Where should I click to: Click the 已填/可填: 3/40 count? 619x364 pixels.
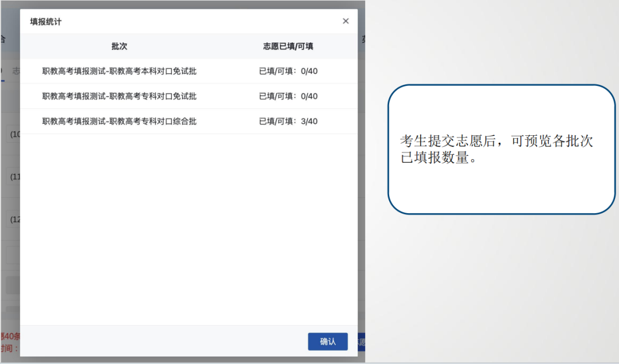tap(288, 122)
